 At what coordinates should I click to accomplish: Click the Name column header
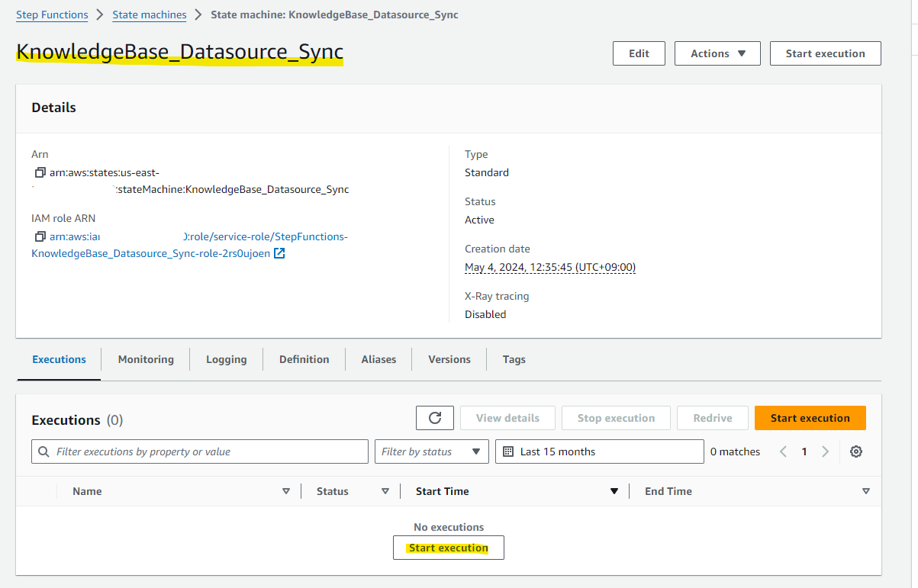(87, 491)
